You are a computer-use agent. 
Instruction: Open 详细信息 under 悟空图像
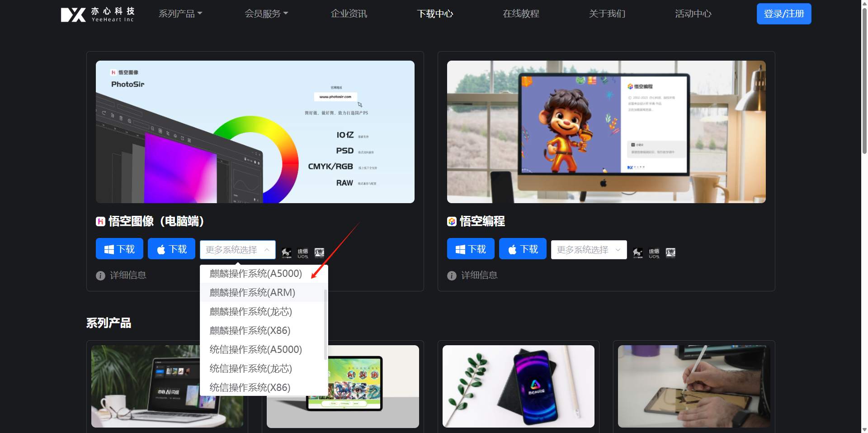[128, 275]
